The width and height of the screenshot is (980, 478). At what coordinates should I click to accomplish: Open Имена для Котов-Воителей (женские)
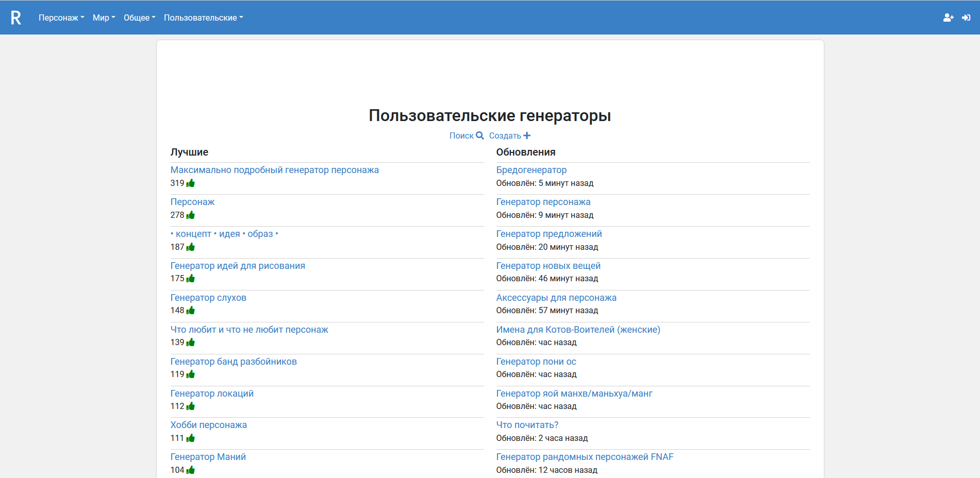[578, 330]
